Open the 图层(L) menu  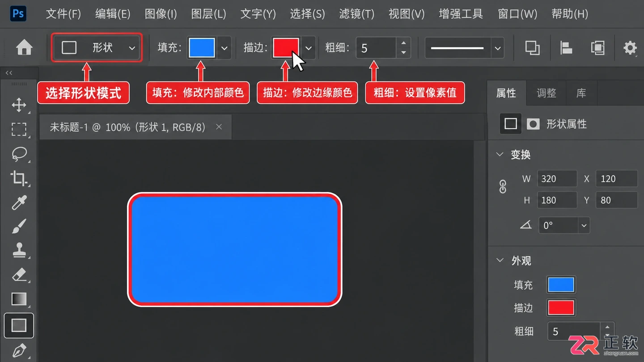pos(208,14)
